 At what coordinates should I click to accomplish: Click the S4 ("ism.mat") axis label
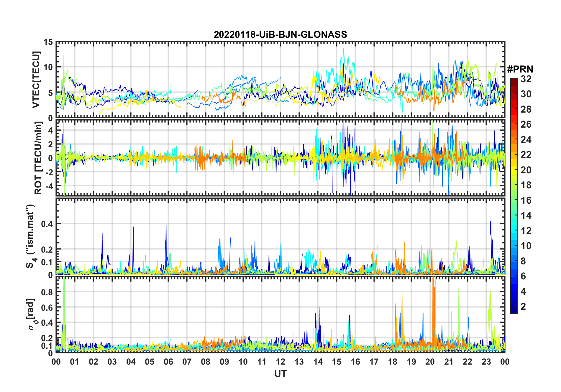pyautogui.click(x=31, y=236)
